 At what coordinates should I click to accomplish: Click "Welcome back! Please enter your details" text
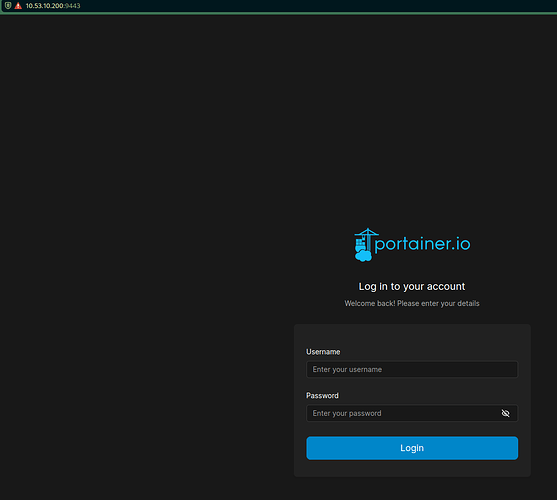(x=412, y=303)
